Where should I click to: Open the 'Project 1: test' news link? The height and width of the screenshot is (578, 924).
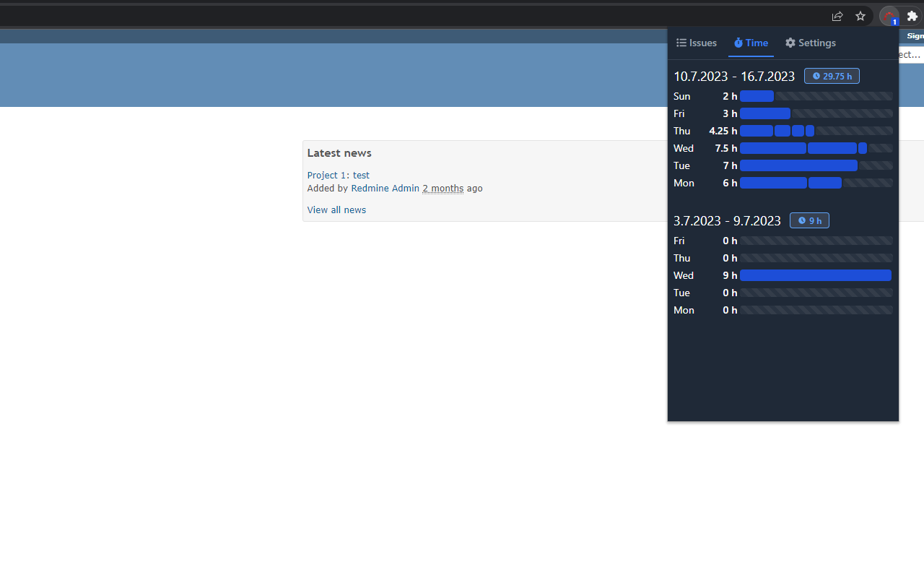(x=338, y=175)
